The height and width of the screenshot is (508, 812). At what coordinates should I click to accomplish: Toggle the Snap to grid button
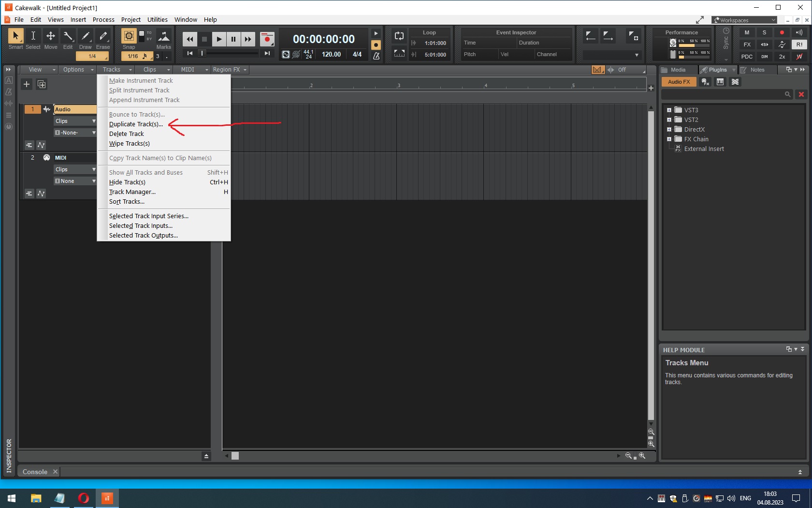[129, 36]
